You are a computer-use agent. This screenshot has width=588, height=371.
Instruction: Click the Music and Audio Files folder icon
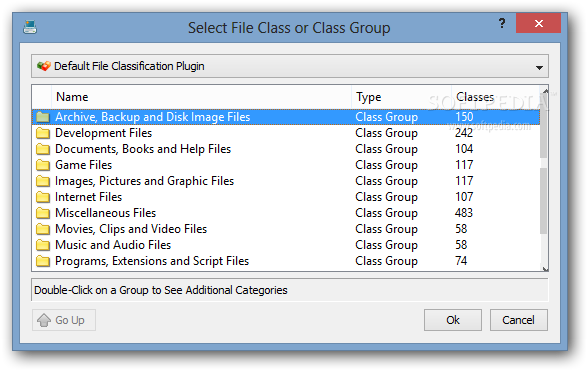coord(43,245)
